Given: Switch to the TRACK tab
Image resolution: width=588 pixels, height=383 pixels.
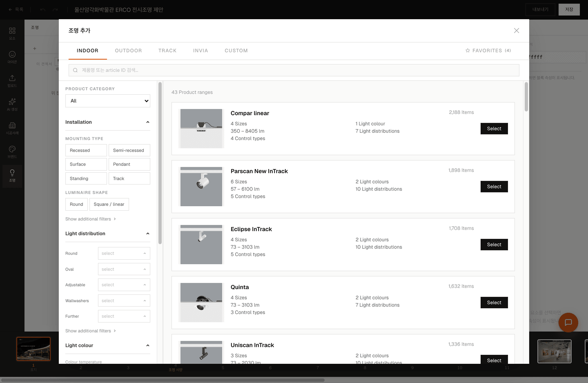Looking at the screenshot, I should (x=167, y=51).
